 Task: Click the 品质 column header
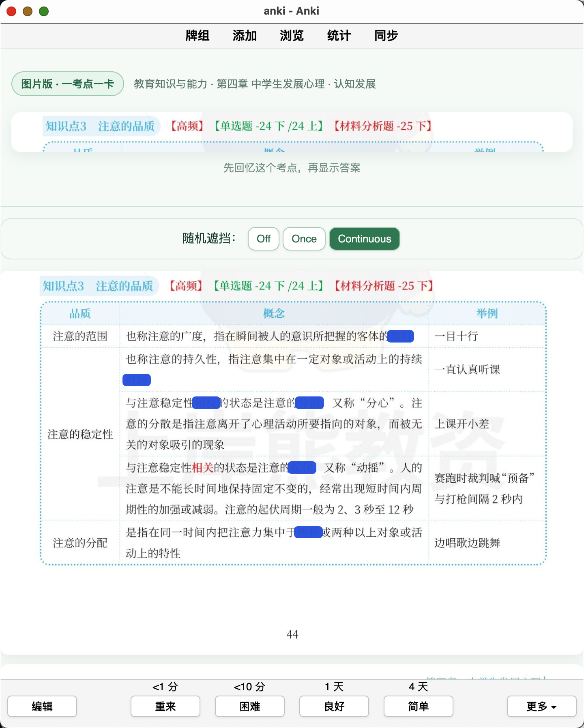point(80,313)
